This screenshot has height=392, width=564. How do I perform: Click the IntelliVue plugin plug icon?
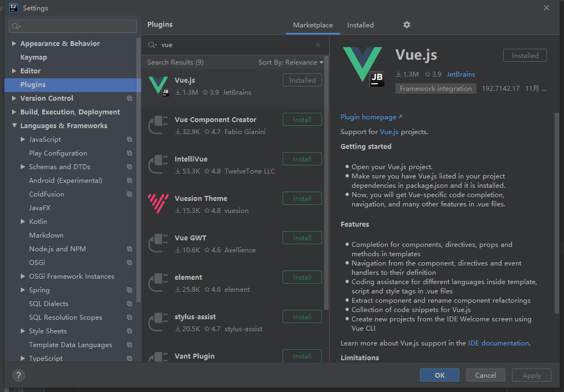(159, 164)
